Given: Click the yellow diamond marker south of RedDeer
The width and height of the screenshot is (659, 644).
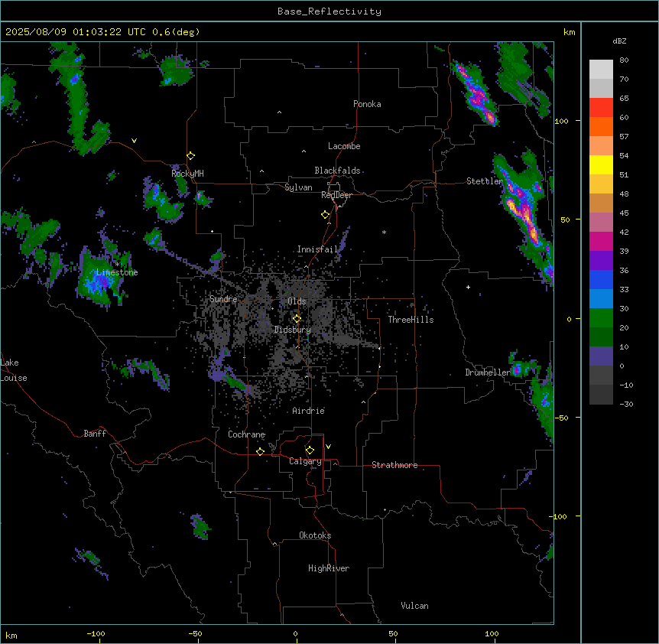Looking at the screenshot, I should coord(326,215).
